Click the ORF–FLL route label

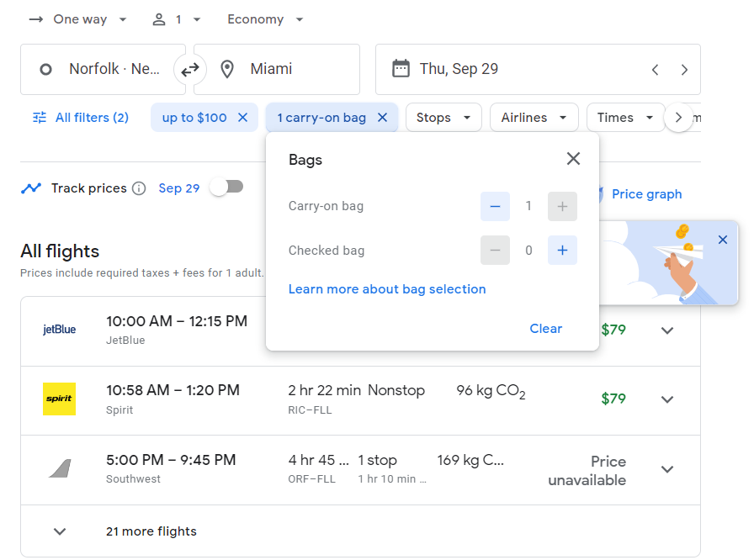pos(311,478)
